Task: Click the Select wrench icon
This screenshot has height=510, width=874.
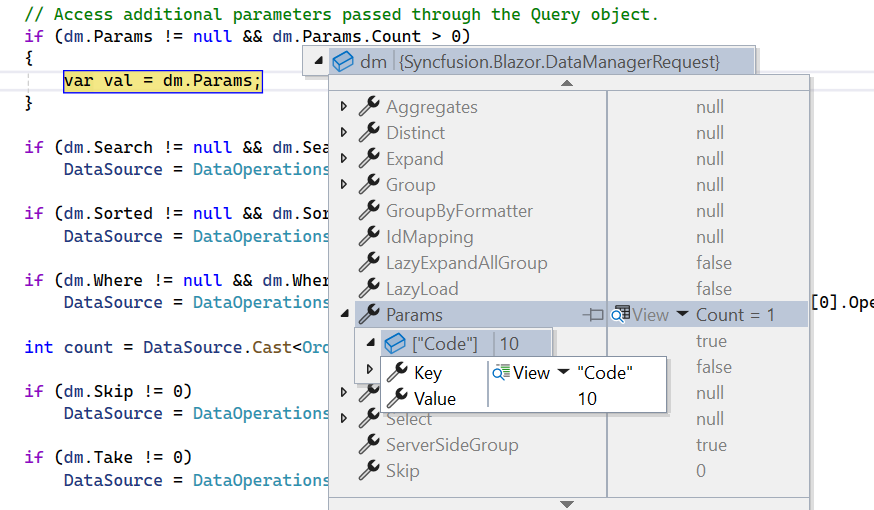Action: tap(369, 418)
